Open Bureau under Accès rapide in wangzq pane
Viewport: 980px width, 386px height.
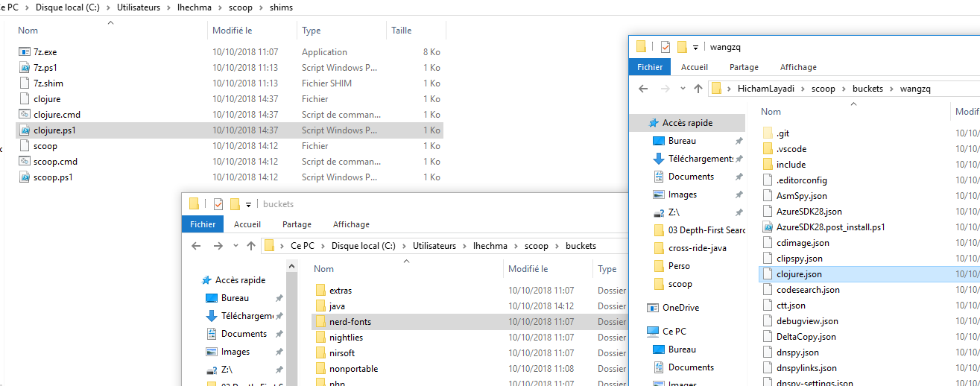click(x=682, y=141)
